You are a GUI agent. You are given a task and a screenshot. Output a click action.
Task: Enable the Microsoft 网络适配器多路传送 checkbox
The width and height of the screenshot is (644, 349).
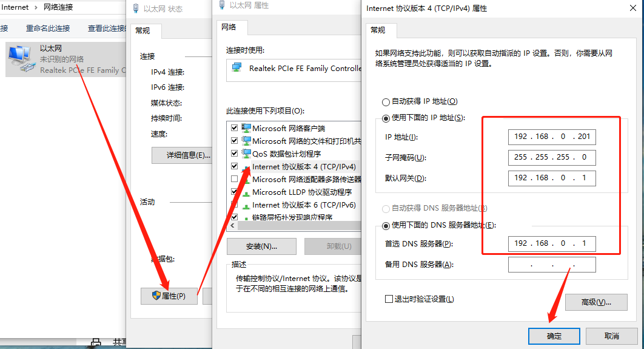(x=234, y=180)
